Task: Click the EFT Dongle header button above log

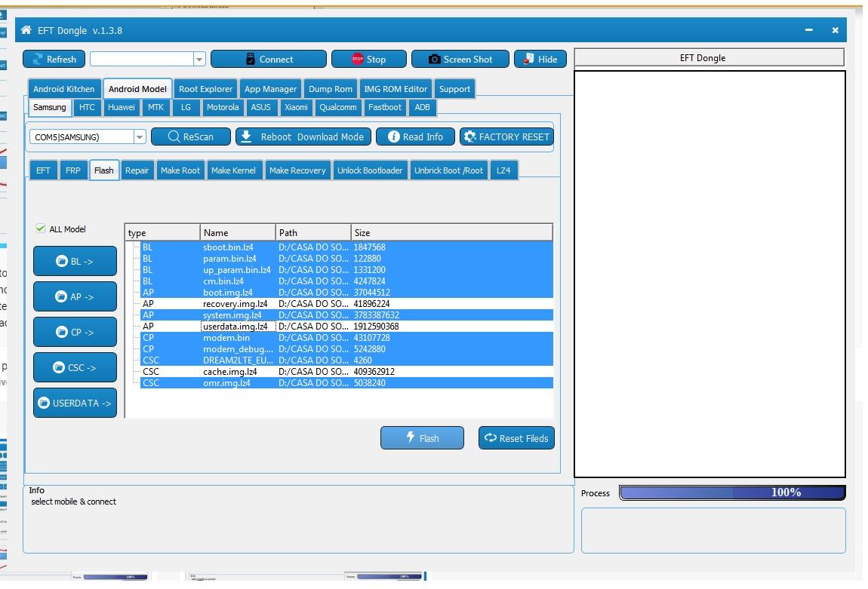Action: pos(709,57)
